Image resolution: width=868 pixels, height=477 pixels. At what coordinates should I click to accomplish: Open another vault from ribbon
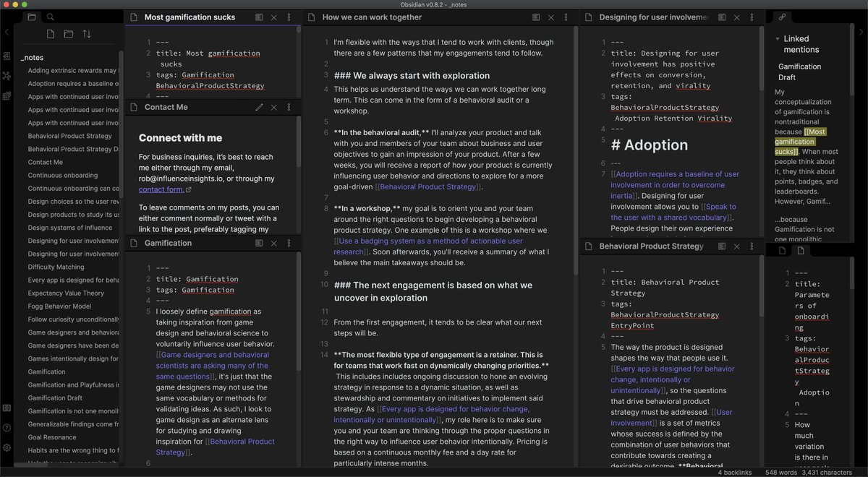(x=7, y=408)
